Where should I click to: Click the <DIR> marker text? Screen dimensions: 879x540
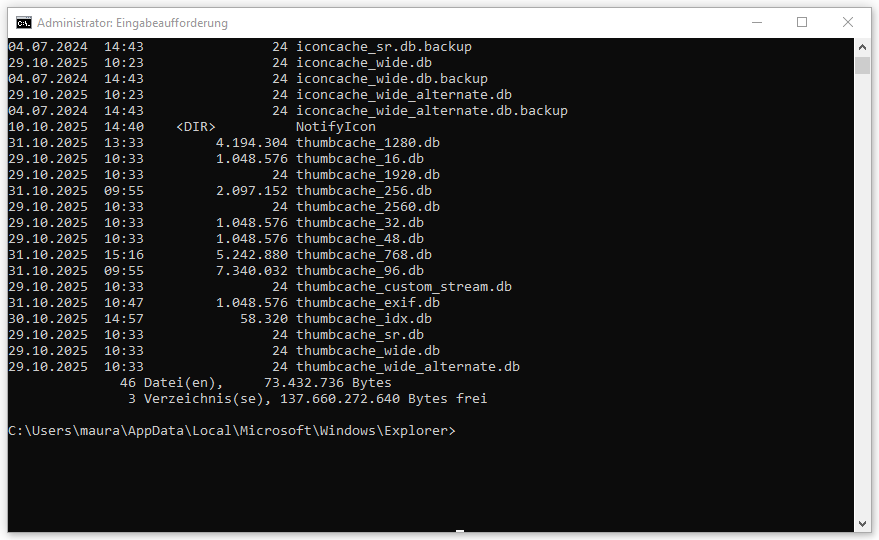[196, 127]
